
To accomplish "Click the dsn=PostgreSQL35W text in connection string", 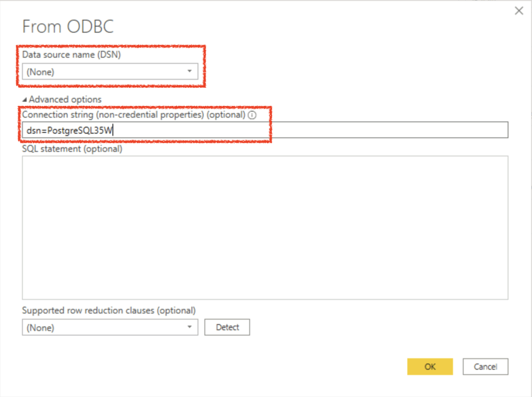I will coord(70,130).
